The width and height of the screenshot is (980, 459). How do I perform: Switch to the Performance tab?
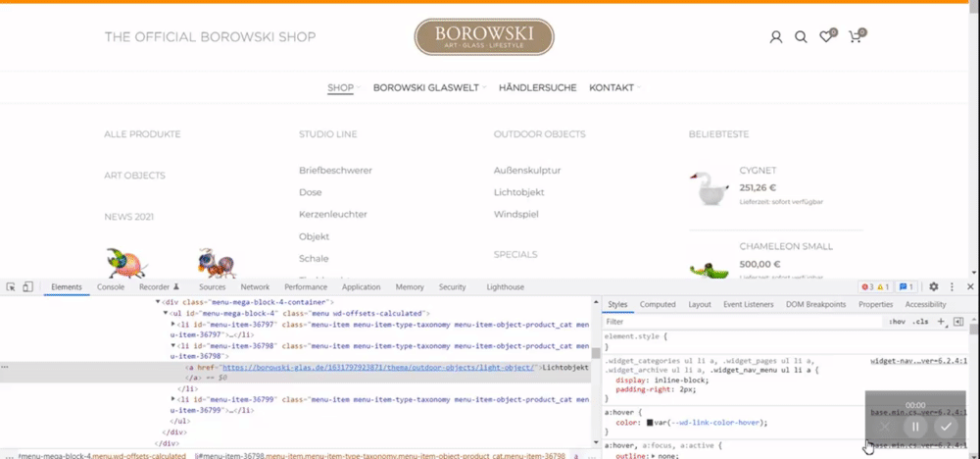pyautogui.click(x=306, y=287)
